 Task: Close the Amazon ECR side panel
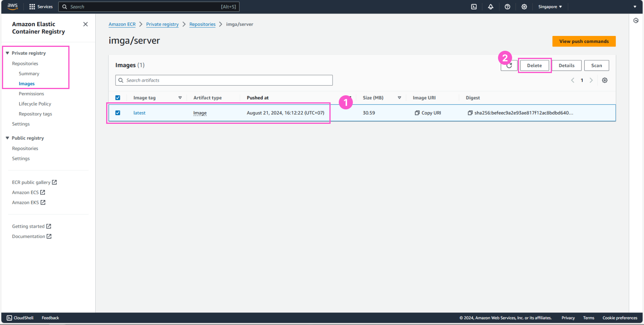click(85, 24)
